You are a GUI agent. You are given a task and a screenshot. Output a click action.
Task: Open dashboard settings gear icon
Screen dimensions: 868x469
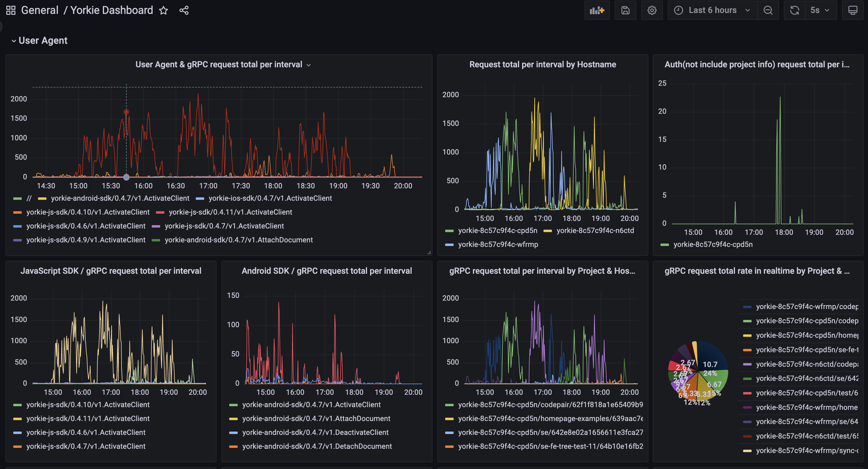[652, 11]
